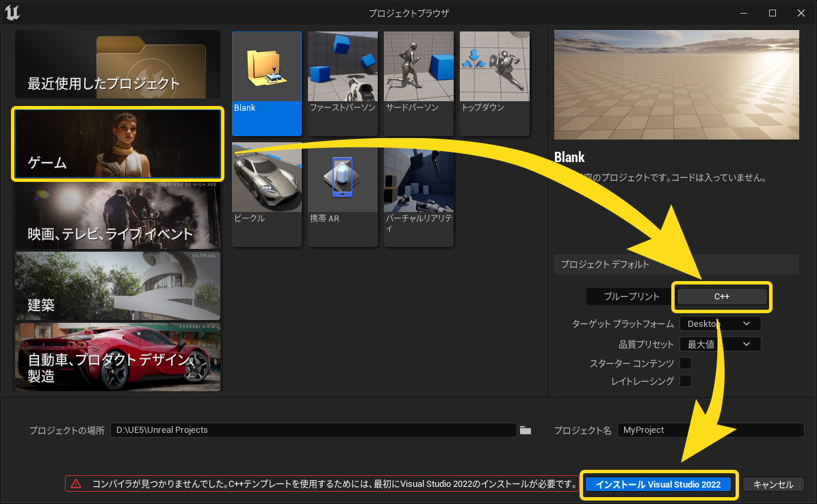The image size is (817, 504).
Task: Open the 最近使用したプロジェクト category
Action: (118, 64)
